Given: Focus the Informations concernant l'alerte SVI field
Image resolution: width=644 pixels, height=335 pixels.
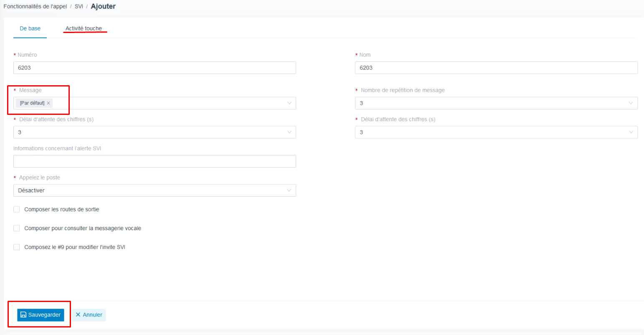Looking at the screenshot, I should click(155, 161).
